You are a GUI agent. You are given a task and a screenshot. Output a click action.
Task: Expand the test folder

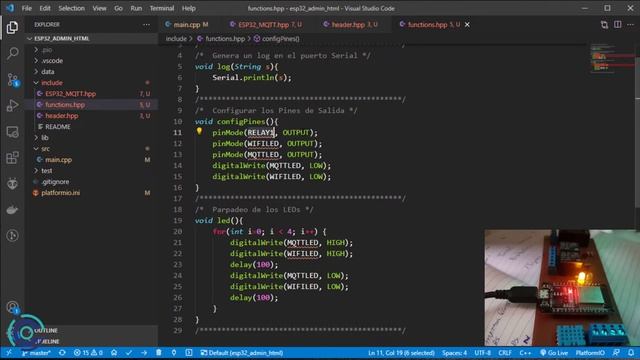point(47,171)
